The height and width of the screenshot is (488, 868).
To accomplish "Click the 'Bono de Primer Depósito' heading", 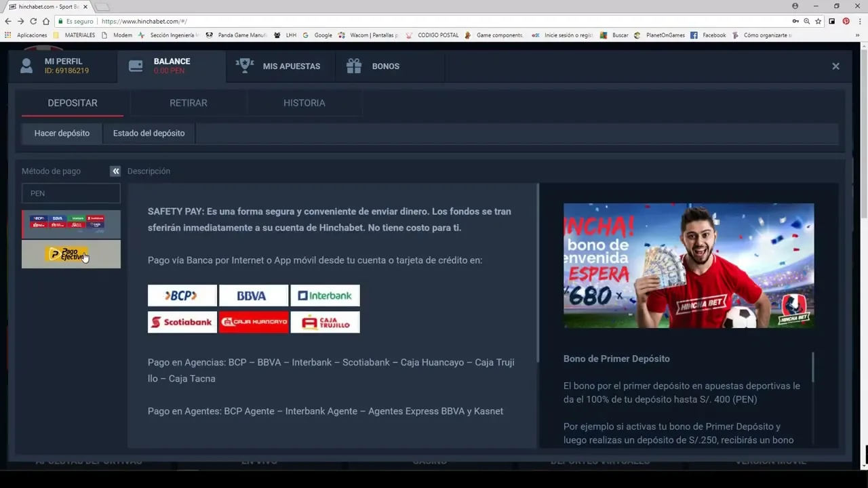I will 616,359.
